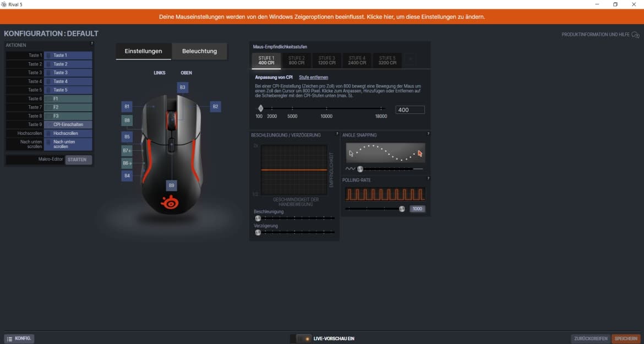Click the B7 left-arrow button marker
The image size is (644, 344).
[127, 150]
